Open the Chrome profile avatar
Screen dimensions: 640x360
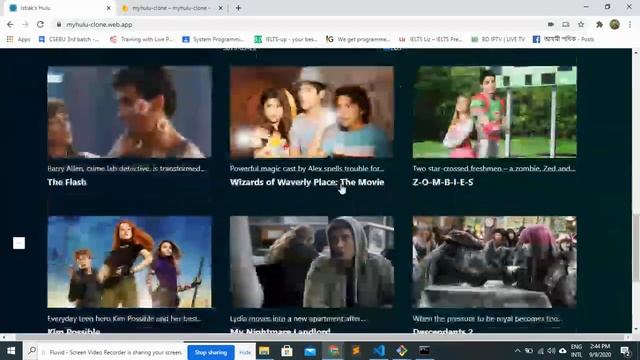(x=615, y=24)
